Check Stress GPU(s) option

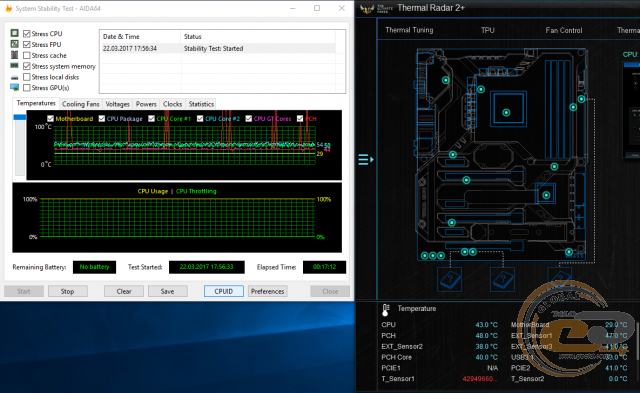coord(27,88)
